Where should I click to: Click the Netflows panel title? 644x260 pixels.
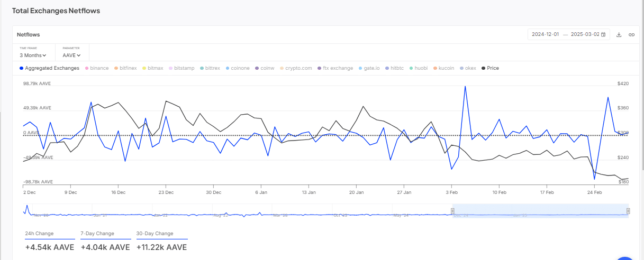click(28, 34)
